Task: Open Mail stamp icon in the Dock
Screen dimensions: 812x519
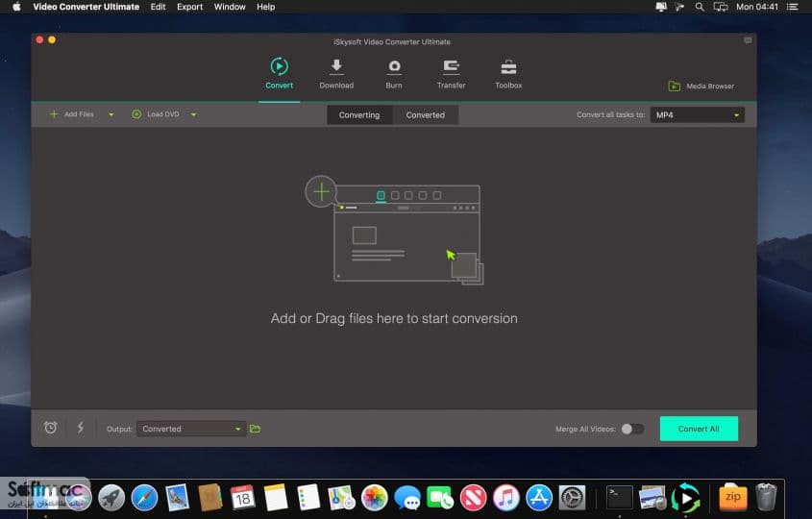Action: [x=177, y=498]
